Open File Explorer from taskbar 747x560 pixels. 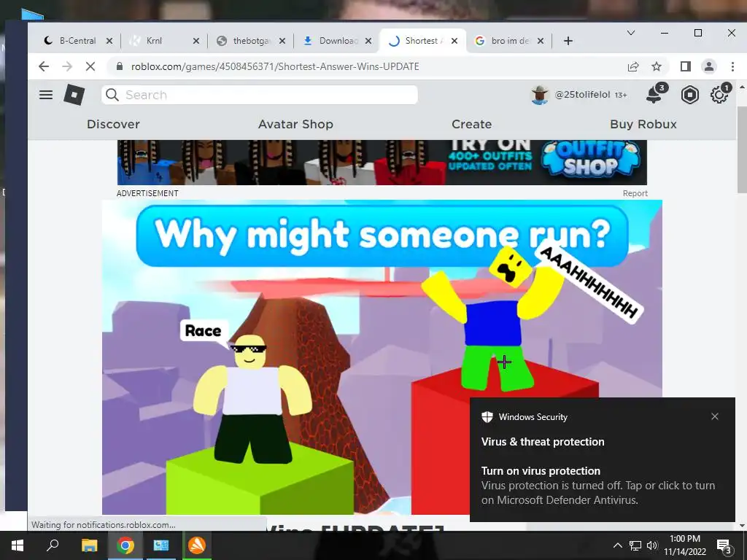click(89, 545)
